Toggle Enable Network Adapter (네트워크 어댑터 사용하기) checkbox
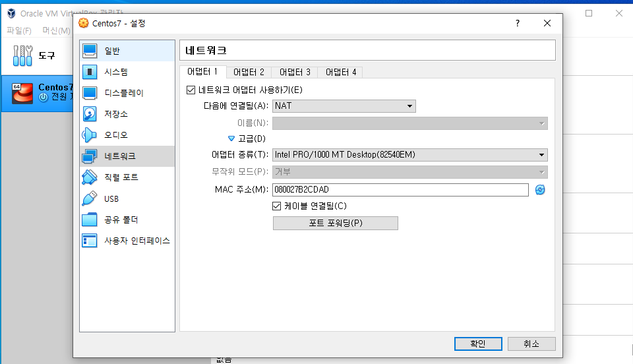Image resolution: width=633 pixels, height=364 pixels. 191,90
